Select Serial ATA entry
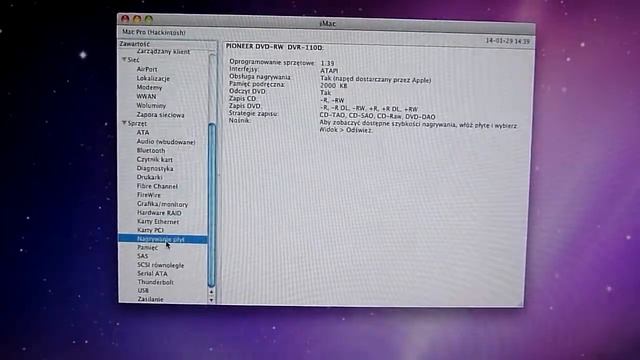Screen dimensions: 640x360 click(152, 273)
